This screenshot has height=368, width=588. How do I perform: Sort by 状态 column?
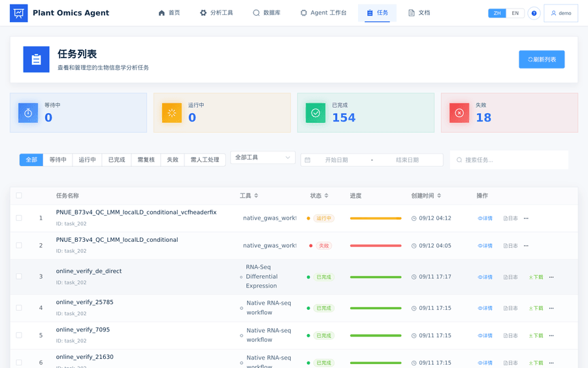[326, 195]
